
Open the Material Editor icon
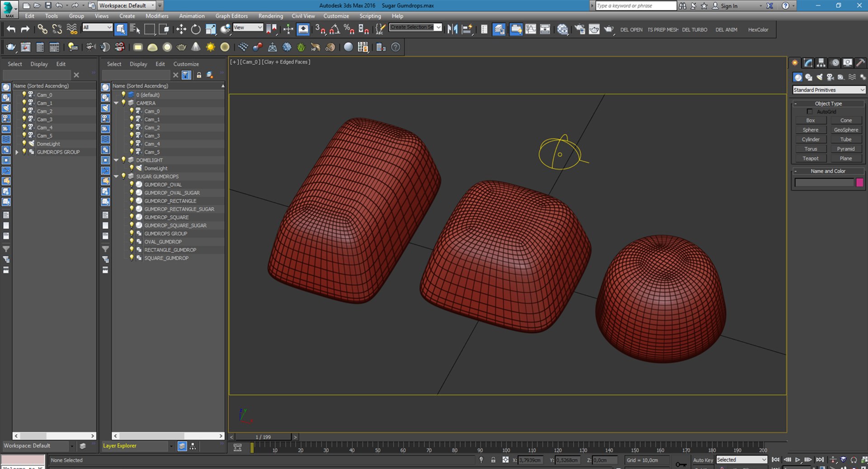pos(562,29)
